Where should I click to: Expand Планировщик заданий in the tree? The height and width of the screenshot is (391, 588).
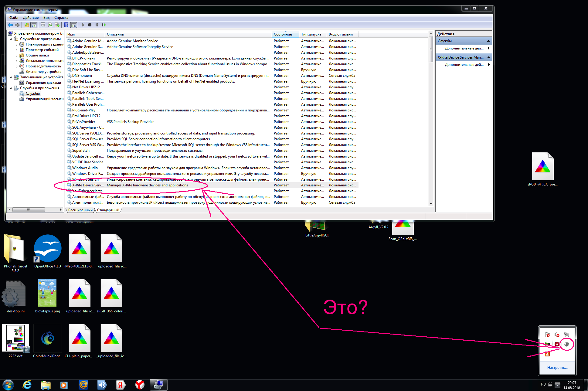click(17, 45)
